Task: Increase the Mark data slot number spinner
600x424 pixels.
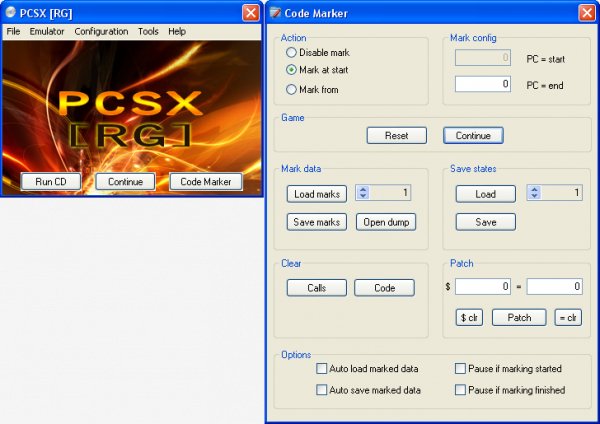Action: tap(363, 189)
